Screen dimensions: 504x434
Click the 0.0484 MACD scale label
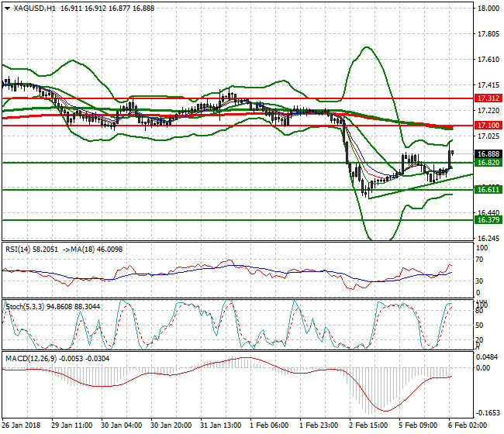coord(487,356)
